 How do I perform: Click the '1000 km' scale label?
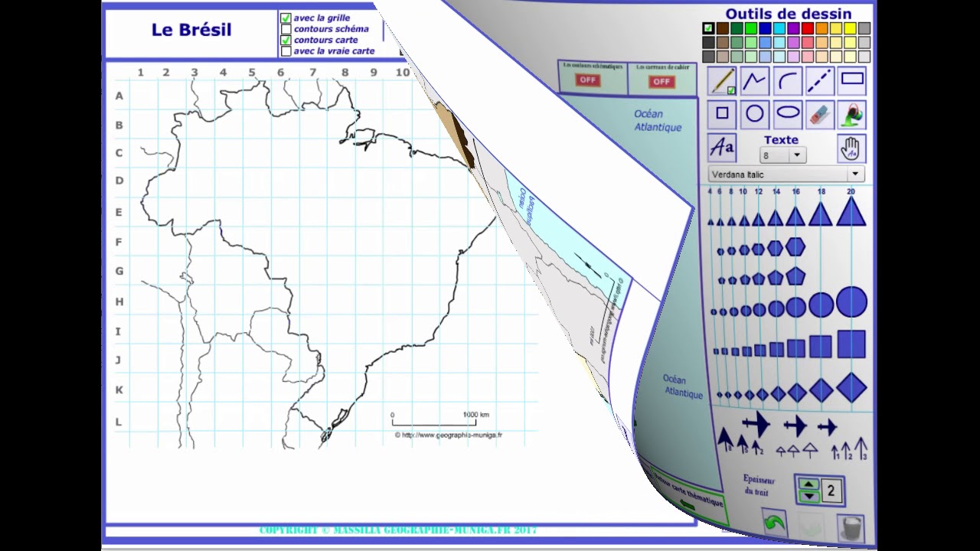[x=475, y=415]
